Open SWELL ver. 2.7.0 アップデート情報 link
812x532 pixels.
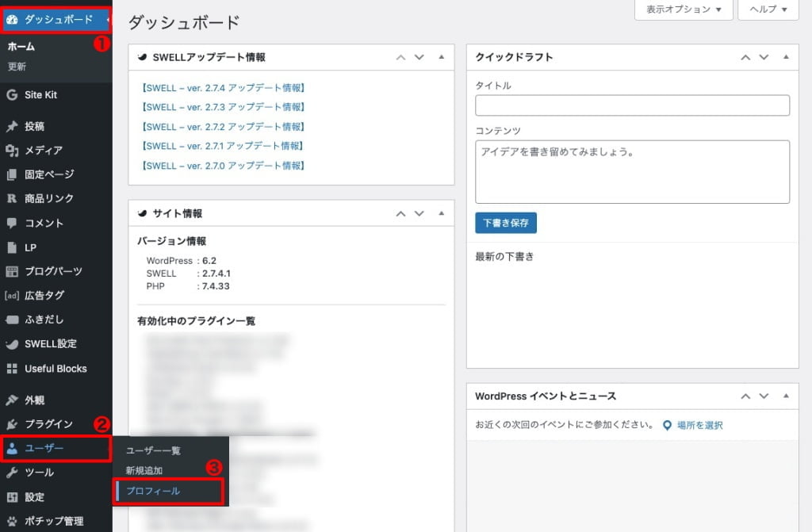pos(223,166)
